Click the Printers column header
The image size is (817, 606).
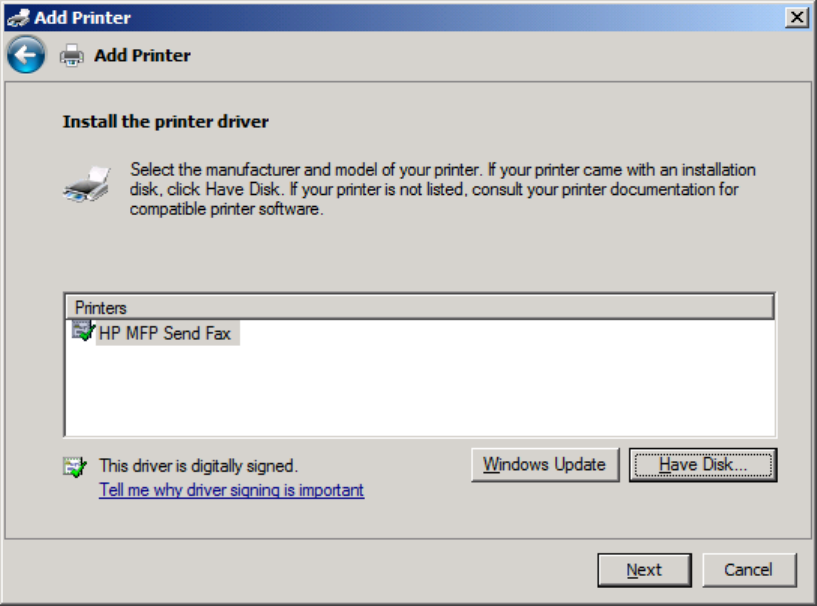[419, 307]
